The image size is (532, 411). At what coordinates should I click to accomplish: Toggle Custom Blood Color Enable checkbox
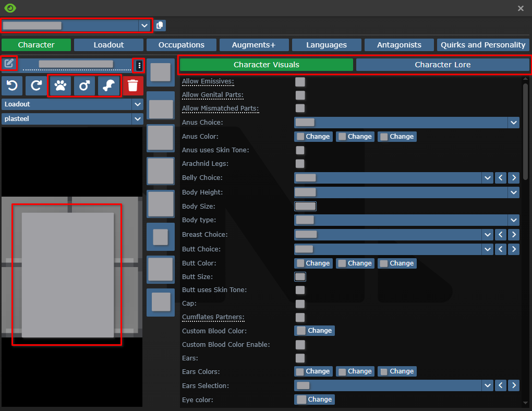pyautogui.click(x=300, y=345)
